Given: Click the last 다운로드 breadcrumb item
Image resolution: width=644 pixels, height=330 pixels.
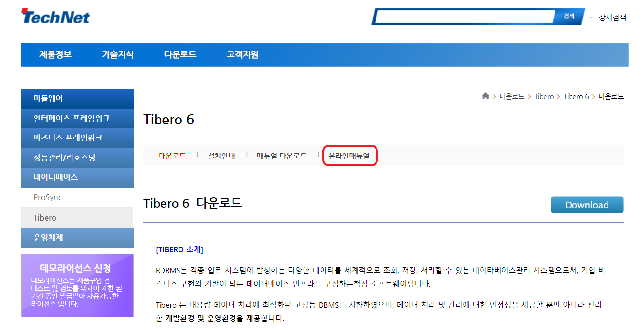Looking at the screenshot, I should pos(611,97).
